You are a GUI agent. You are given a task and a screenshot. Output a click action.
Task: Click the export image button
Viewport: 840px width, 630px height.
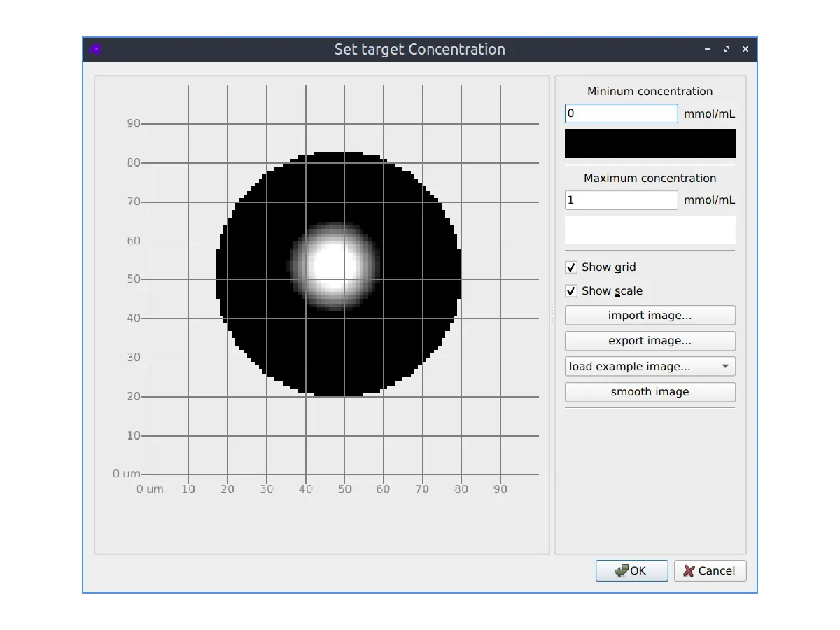coord(650,341)
